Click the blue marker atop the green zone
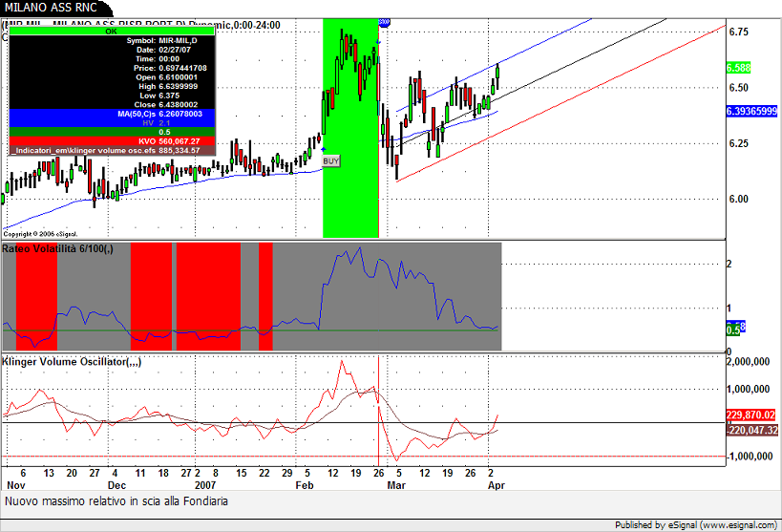 384,21
